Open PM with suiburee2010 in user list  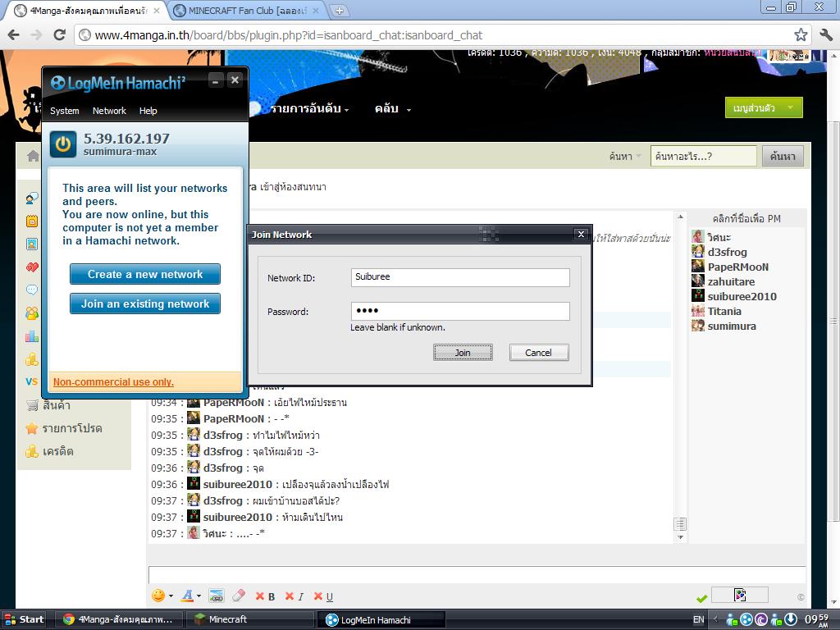[x=742, y=296]
